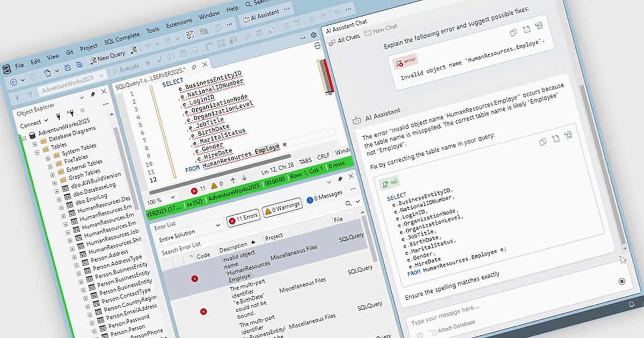Viewport: 644px width, 338px height.
Task: Open the File menu
Action: (19, 65)
